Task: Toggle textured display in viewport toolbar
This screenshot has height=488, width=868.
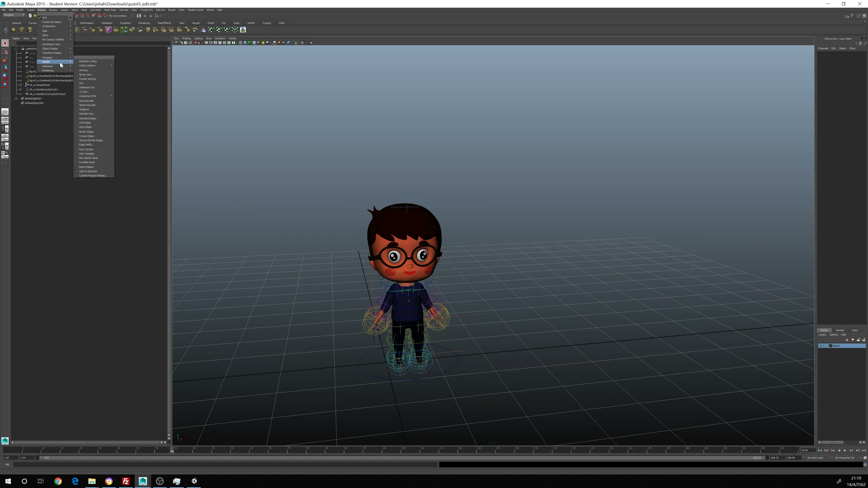Action: (x=258, y=43)
